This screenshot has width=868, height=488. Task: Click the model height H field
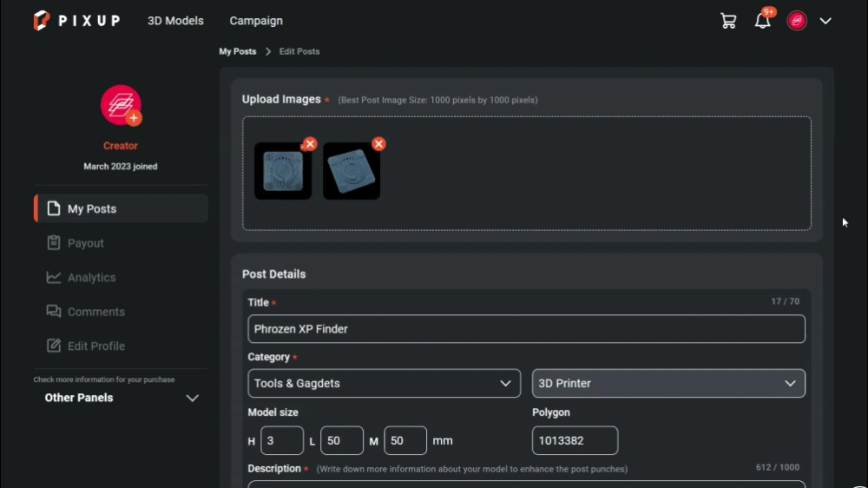[282, 440]
